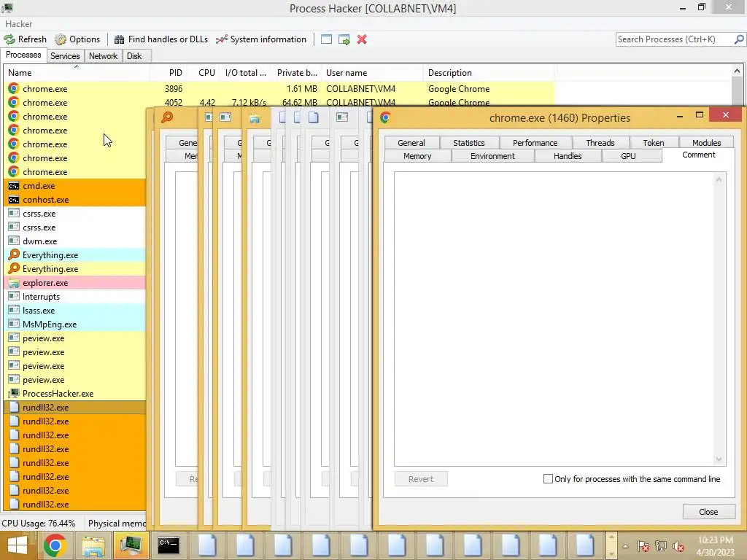
Task: Click the network tray icon
Action: click(661, 546)
